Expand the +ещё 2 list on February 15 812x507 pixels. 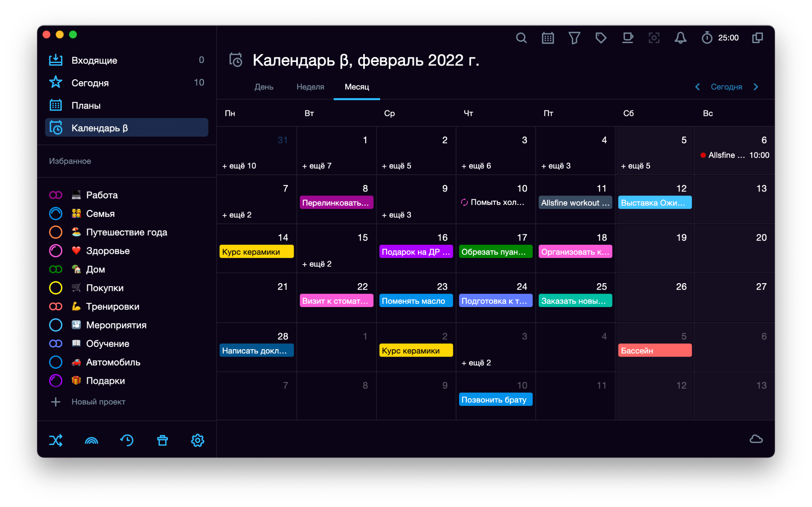pos(317,264)
